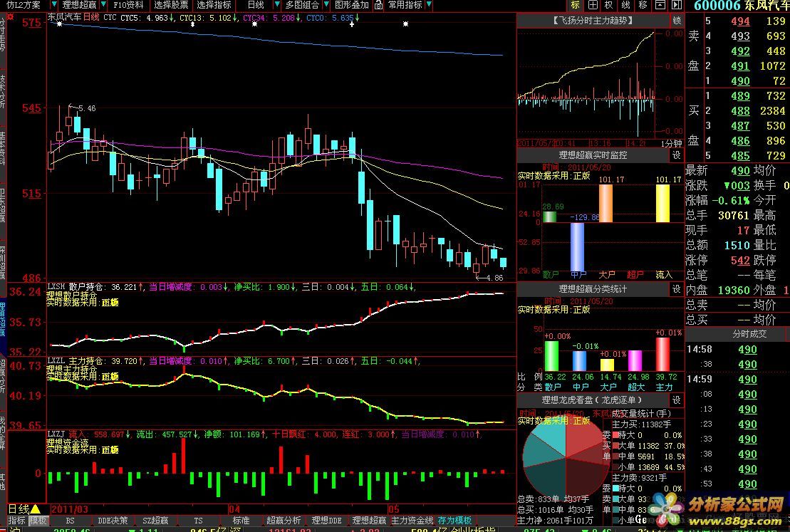Switch to the DDE决策 tab

tap(113, 521)
